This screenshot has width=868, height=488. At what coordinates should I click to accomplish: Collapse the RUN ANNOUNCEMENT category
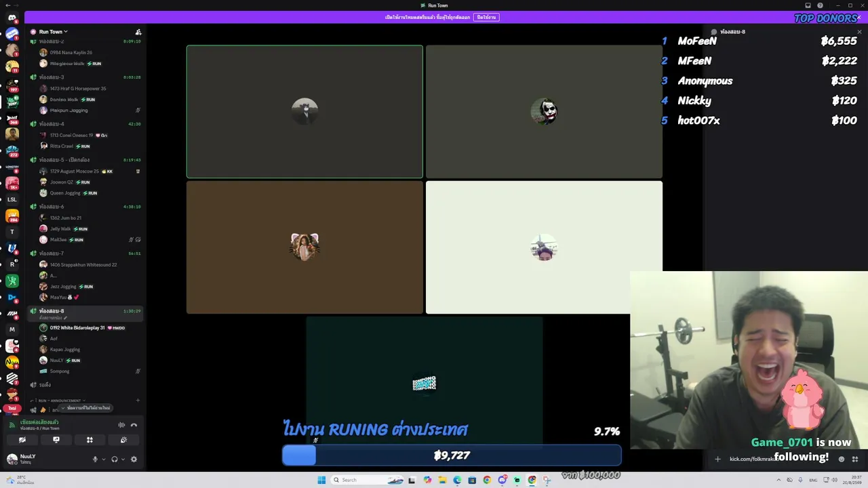click(x=60, y=401)
